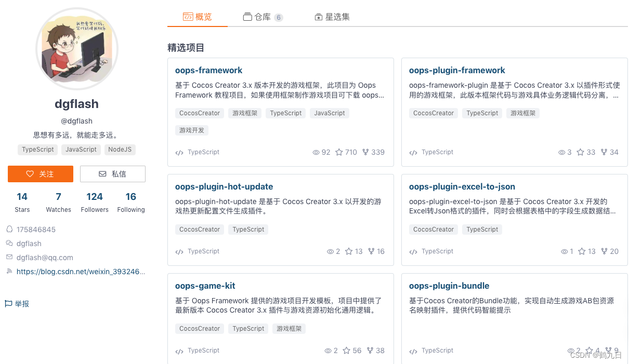Click the JavaScript profile tag
Viewport: 629px width, 364px height.
[81, 150]
